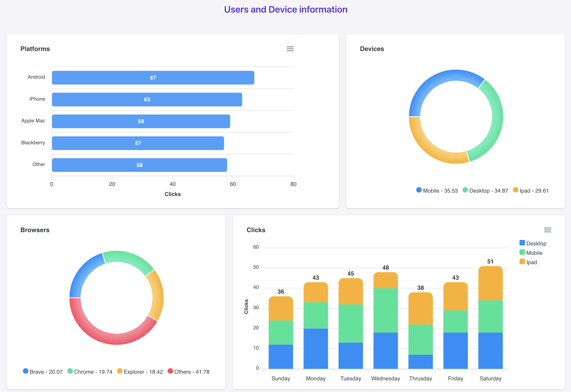Image resolution: width=571 pixels, height=392 pixels.
Task: Click the Saturday stacked bar's orange segment
Action: 490,284
